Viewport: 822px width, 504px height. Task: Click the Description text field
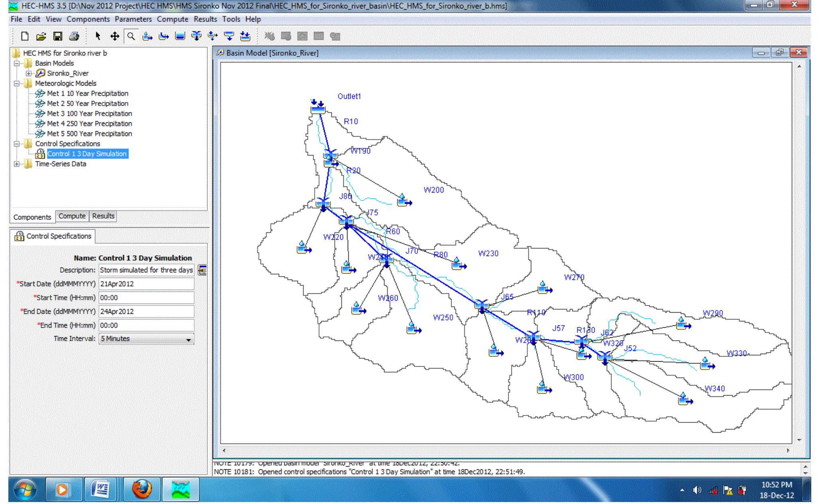146,270
